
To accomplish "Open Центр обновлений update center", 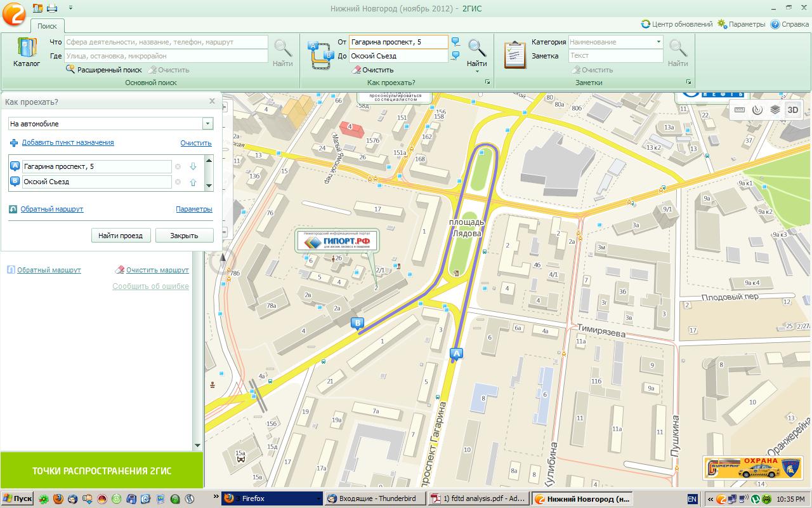I will 677,24.
